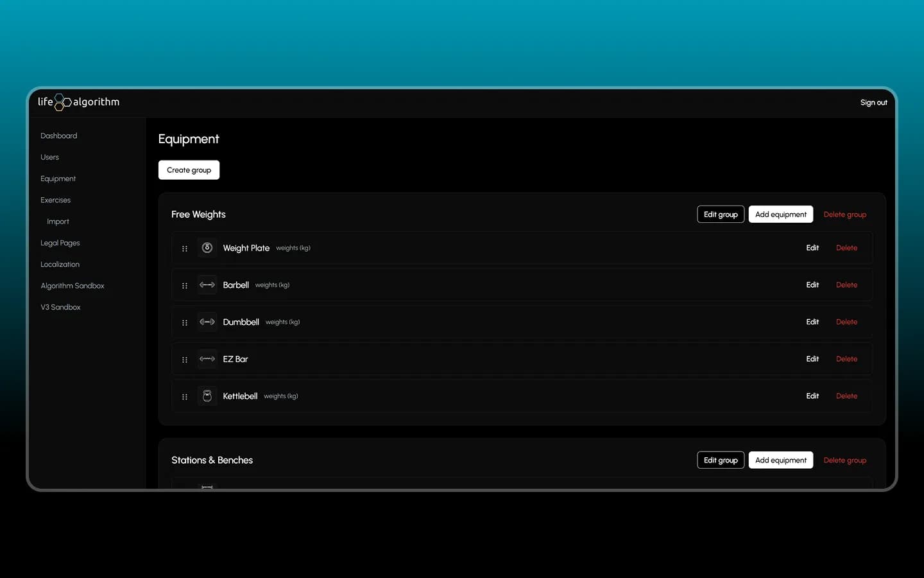This screenshot has height=578, width=924.
Task: Delete the Stations & Benches group
Action: coord(845,460)
